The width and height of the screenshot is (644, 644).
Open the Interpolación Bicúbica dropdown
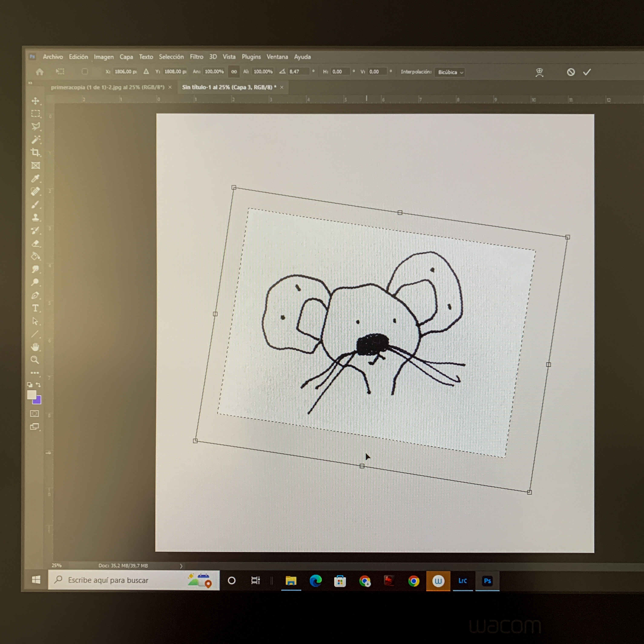(450, 72)
